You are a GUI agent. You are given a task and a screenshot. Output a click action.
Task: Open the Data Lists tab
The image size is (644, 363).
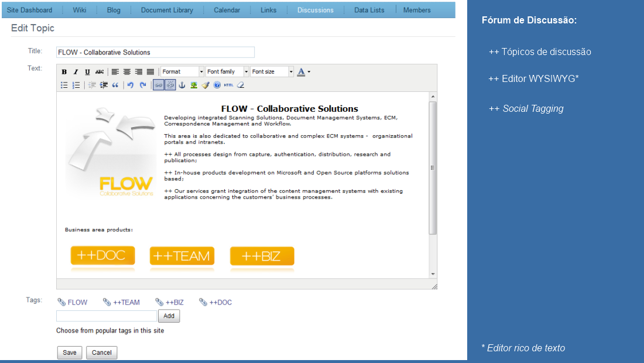369,10
